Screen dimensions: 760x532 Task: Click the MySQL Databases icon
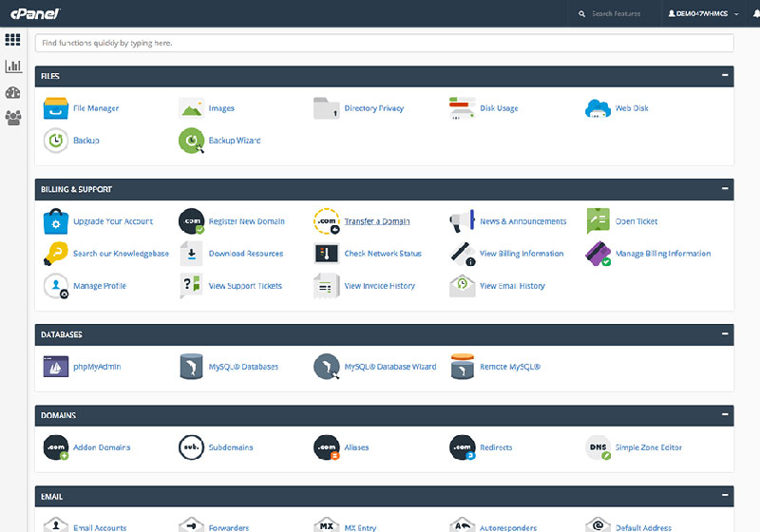(191, 367)
